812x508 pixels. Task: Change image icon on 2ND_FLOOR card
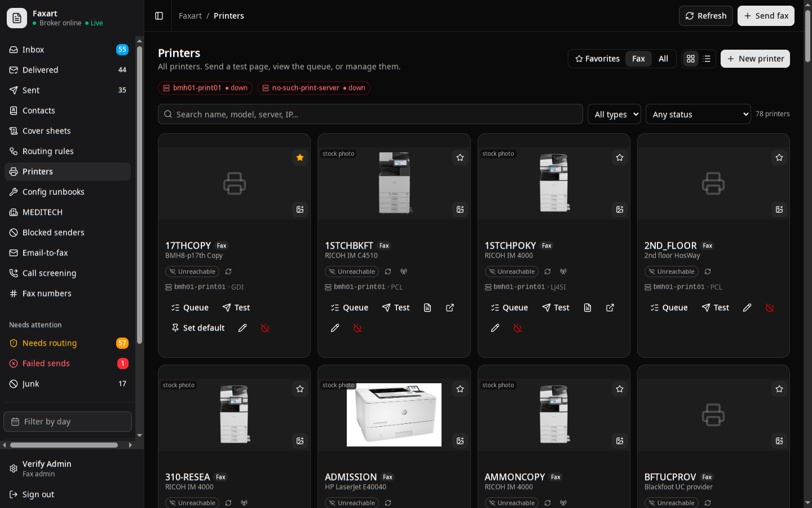(x=779, y=209)
